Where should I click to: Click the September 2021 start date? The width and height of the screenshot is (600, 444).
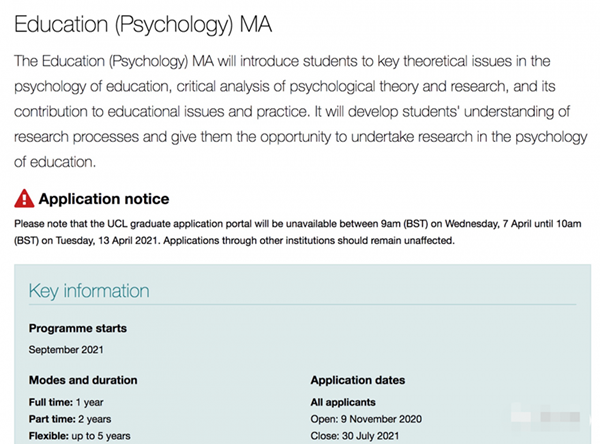tap(66, 350)
